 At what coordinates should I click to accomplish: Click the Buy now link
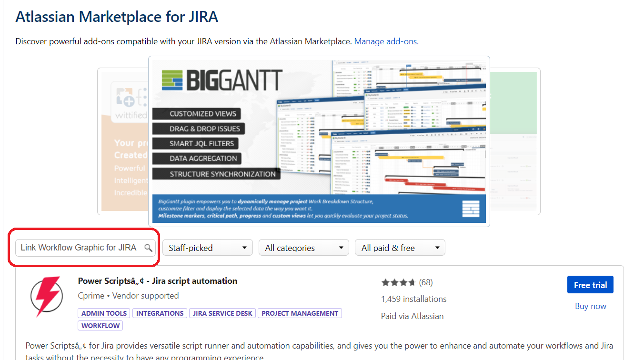click(590, 306)
